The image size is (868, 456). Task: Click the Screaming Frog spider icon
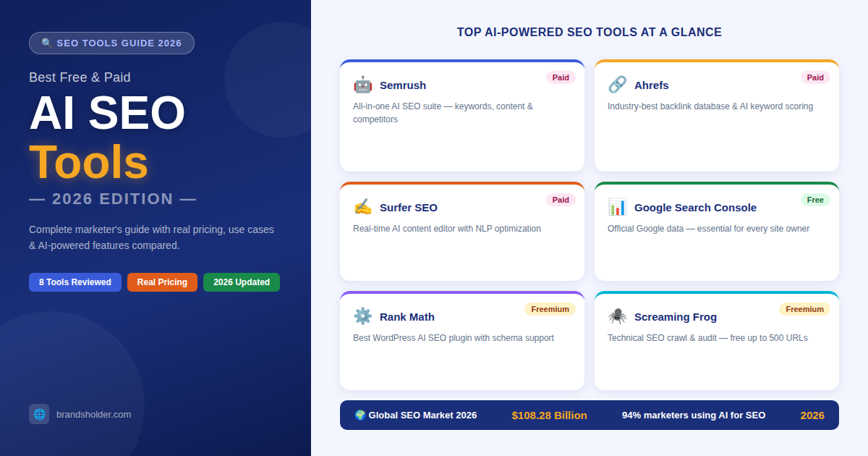pyautogui.click(x=617, y=316)
